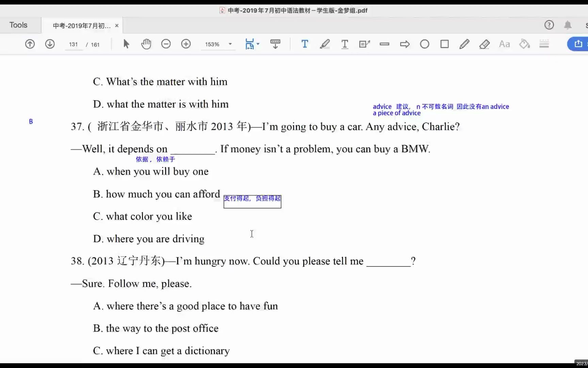The height and width of the screenshot is (368, 588).
Task: Click the blue B answer annotation
Action: click(x=31, y=121)
